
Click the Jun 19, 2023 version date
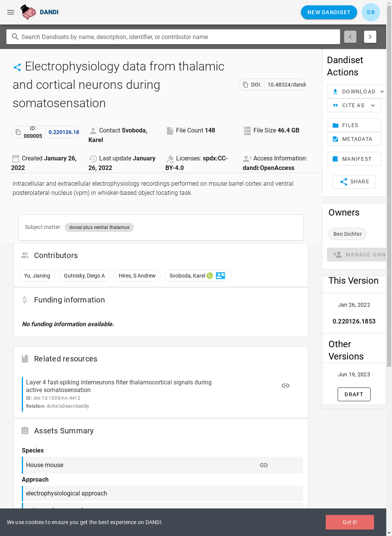(354, 374)
